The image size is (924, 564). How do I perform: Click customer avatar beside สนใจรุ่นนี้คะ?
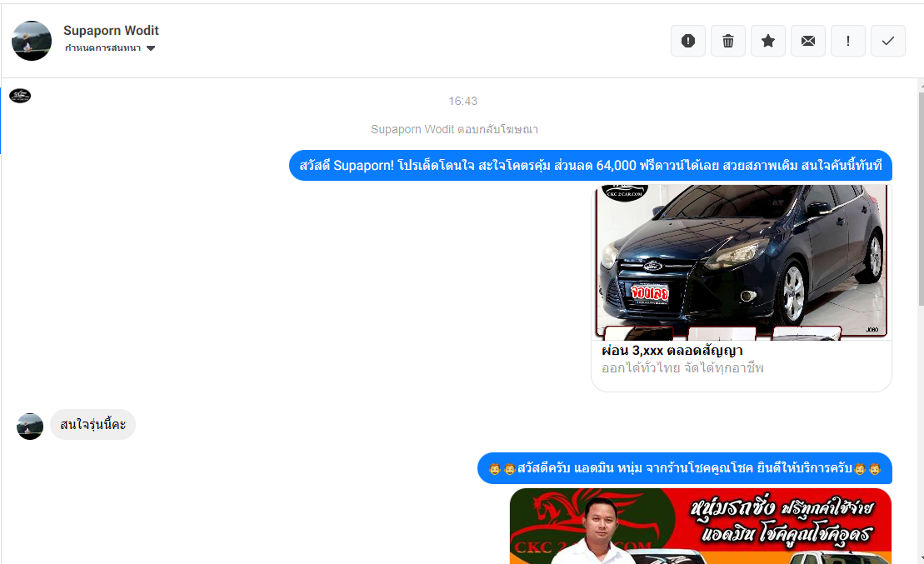[x=30, y=426]
